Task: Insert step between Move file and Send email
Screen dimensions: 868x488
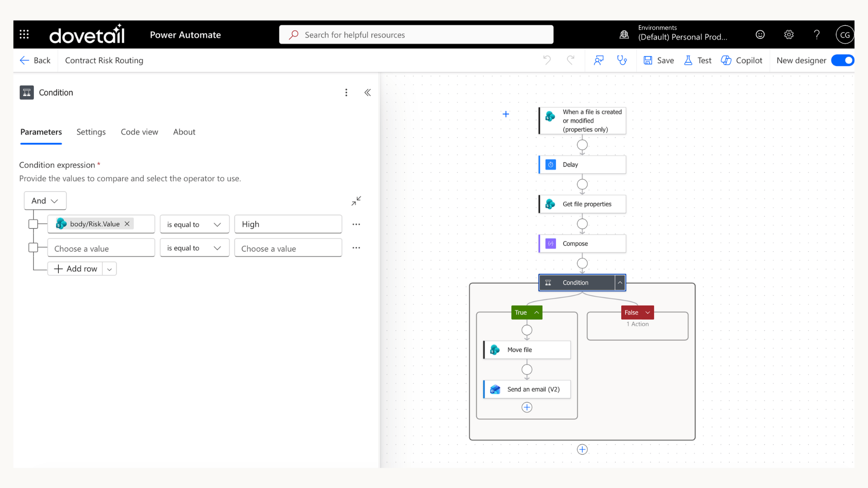Action: pyautogui.click(x=527, y=370)
